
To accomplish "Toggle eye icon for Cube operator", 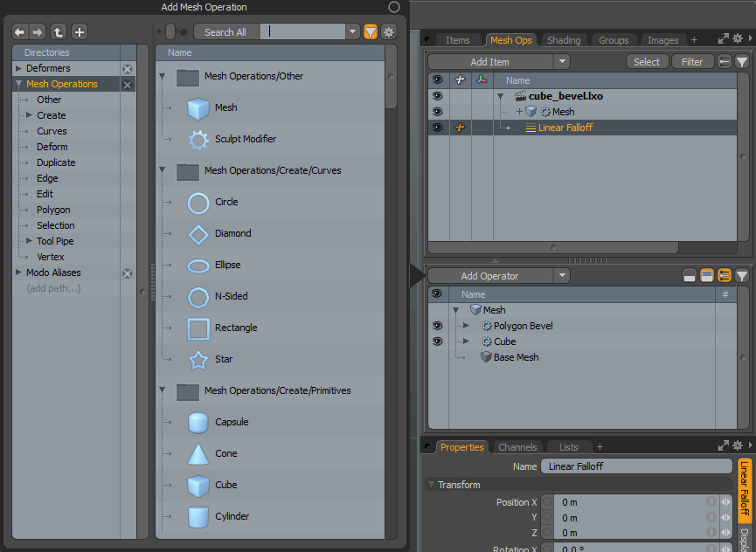I will tap(437, 342).
